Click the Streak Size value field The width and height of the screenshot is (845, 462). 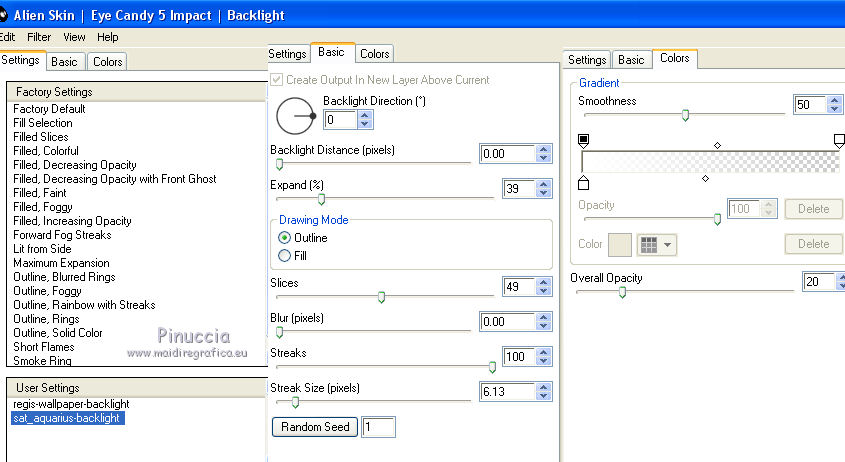[x=507, y=392]
